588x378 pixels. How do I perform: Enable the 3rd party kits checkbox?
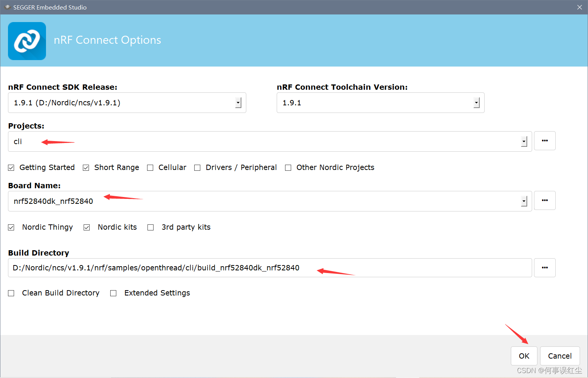[x=151, y=227]
